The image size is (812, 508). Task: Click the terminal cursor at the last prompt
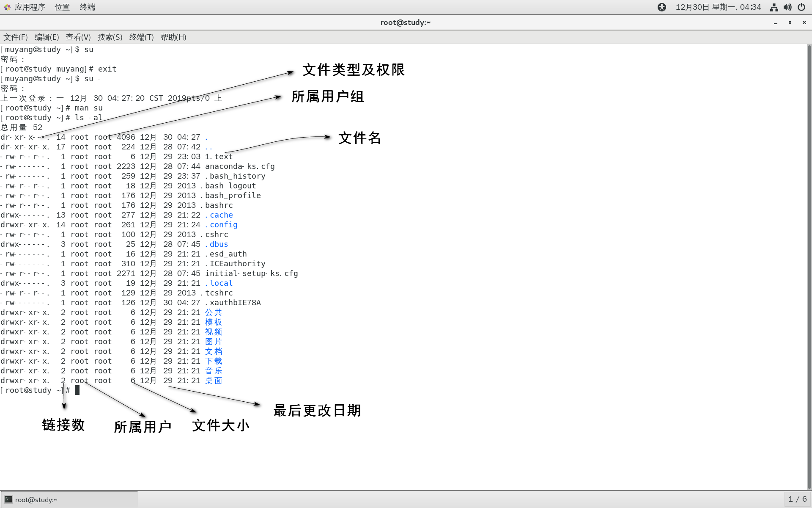[77, 390]
